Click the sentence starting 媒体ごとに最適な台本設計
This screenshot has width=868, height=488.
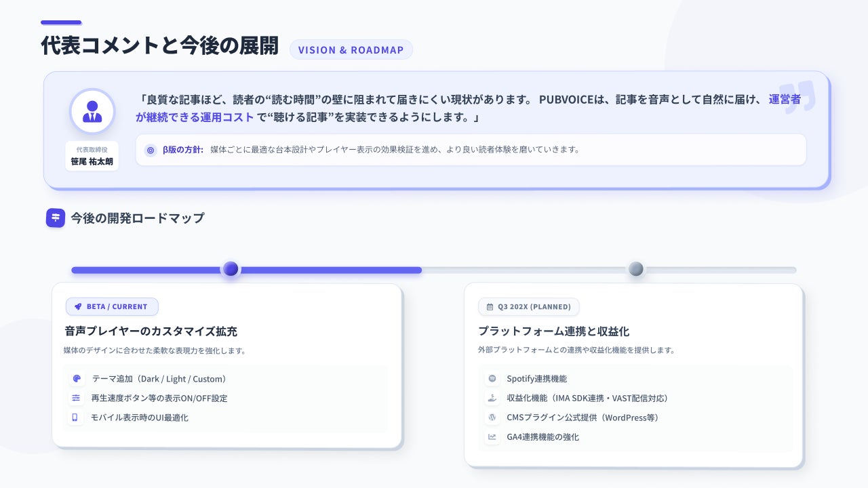(x=395, y=150)
